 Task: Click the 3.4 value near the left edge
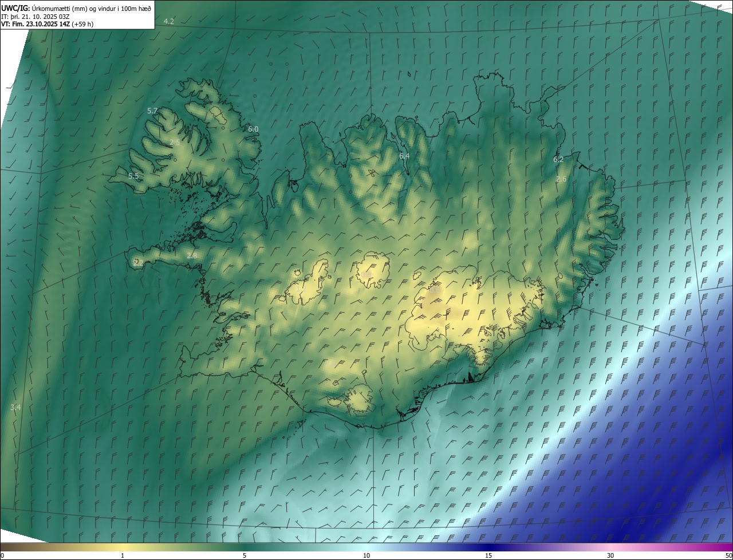click(15, 407)
